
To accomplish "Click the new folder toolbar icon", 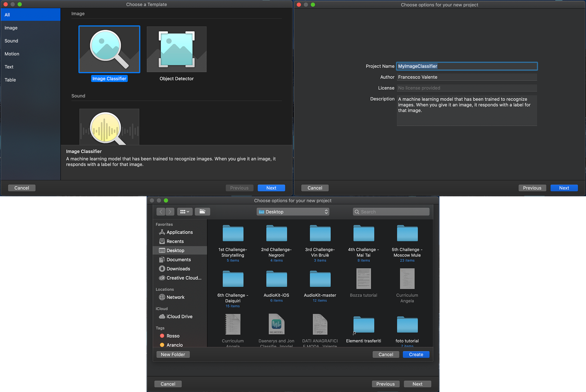I will [202, 212].
